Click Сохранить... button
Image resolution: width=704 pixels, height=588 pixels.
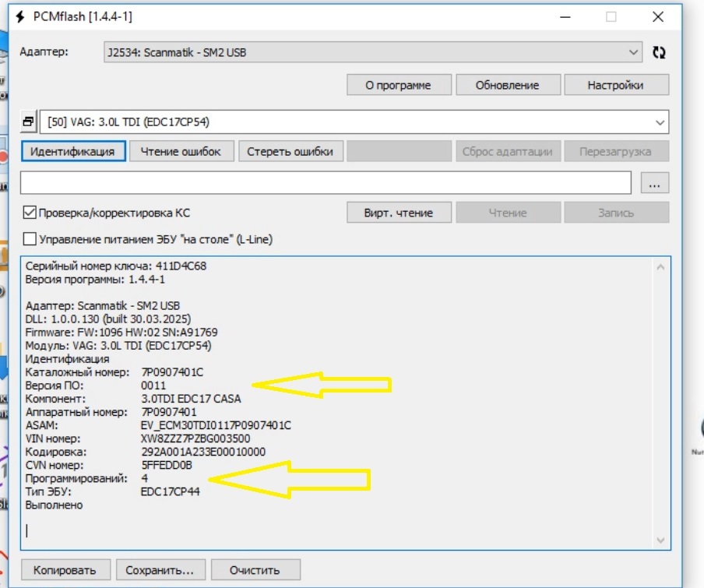click(x=160, y=569)
